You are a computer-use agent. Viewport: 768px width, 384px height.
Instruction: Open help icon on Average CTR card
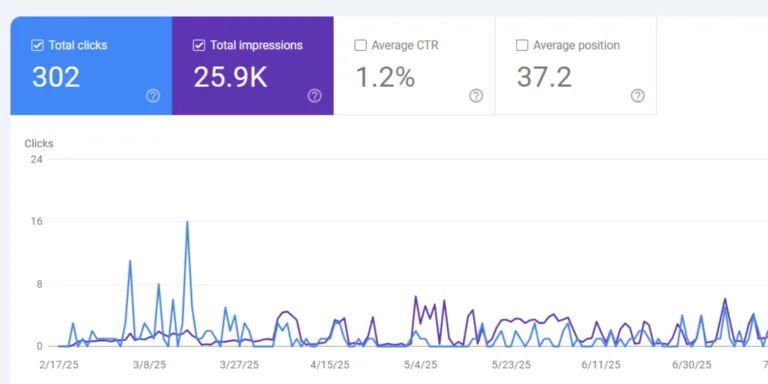pyautogui.click(x=476, y=96)
